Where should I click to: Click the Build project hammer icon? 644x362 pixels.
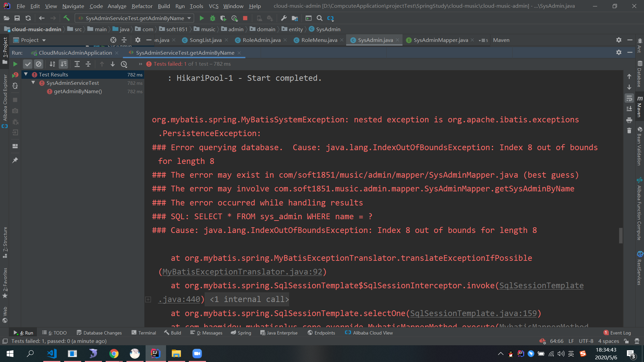pyautogui.click(x=66, y=18)
